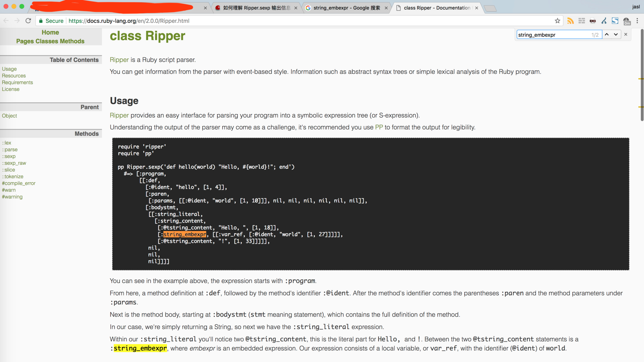Click the blue S extension icon
Viewport: 644px width, 362px height.
[615, 21]
